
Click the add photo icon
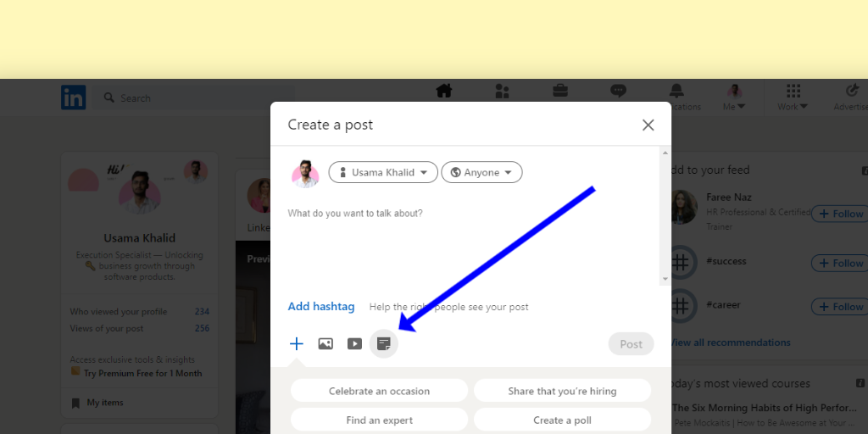(x=325, y=344)
